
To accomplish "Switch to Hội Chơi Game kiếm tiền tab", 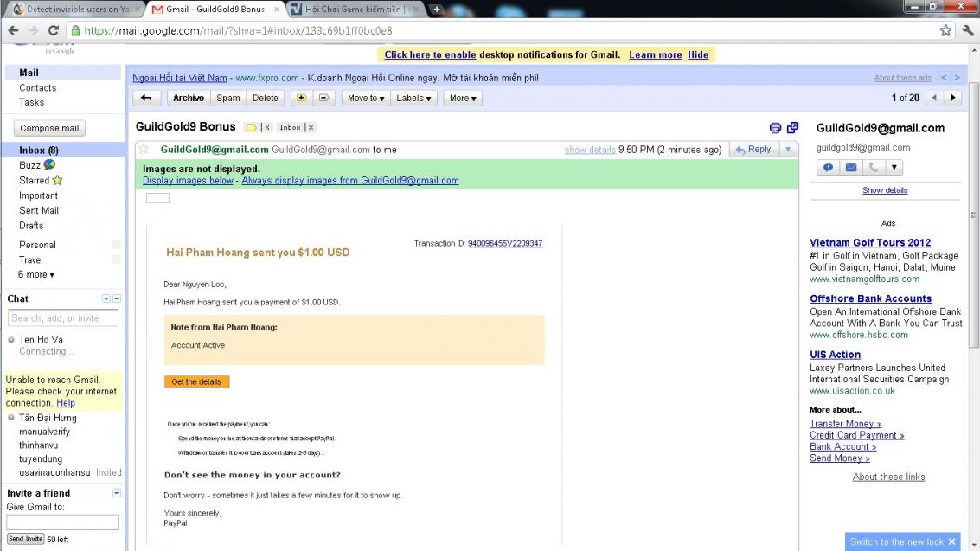I will [355, 9].
